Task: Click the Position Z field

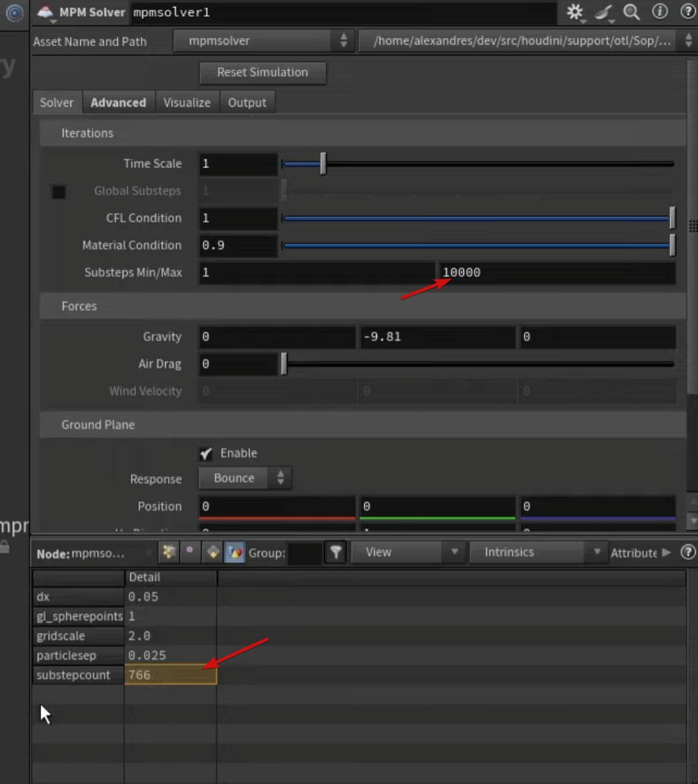Action: 597,506
